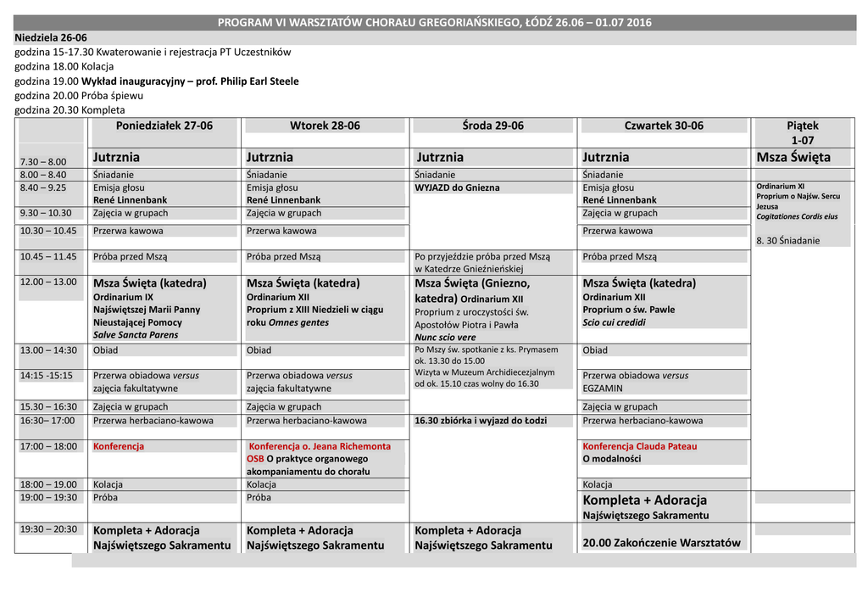Viewport: 868px width, 615px height.
Task: Select the red Konferencja Clauda Pateau text
Action: 639,446
